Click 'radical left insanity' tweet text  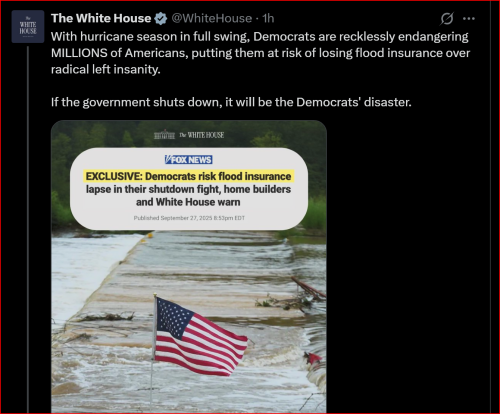click(x=105, y=69)
